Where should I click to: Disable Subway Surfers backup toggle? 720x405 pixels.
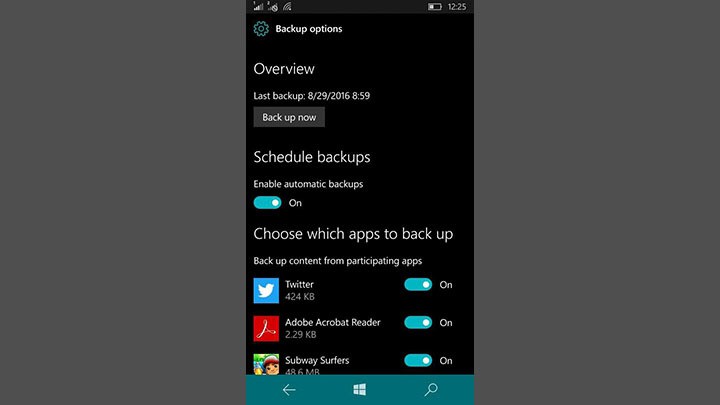point(418,360)
